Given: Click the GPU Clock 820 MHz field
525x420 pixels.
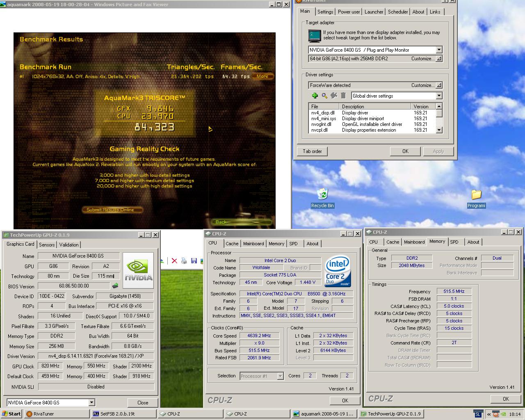Looking at the screenshot, I should (x=50, y=366).
